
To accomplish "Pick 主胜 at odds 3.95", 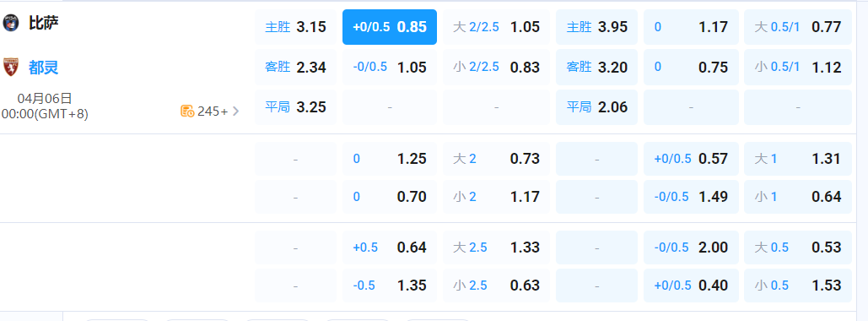I will (596, 27).
